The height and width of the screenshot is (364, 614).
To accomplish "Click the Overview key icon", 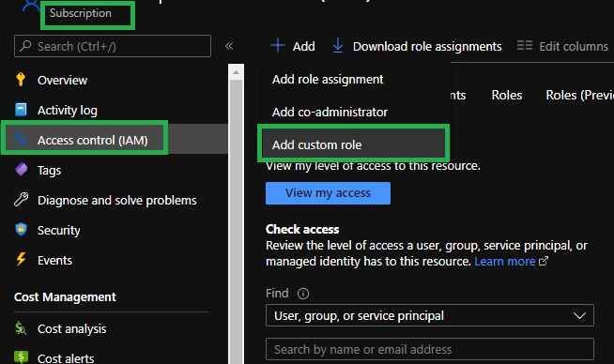I will click(x=21, y=80).
